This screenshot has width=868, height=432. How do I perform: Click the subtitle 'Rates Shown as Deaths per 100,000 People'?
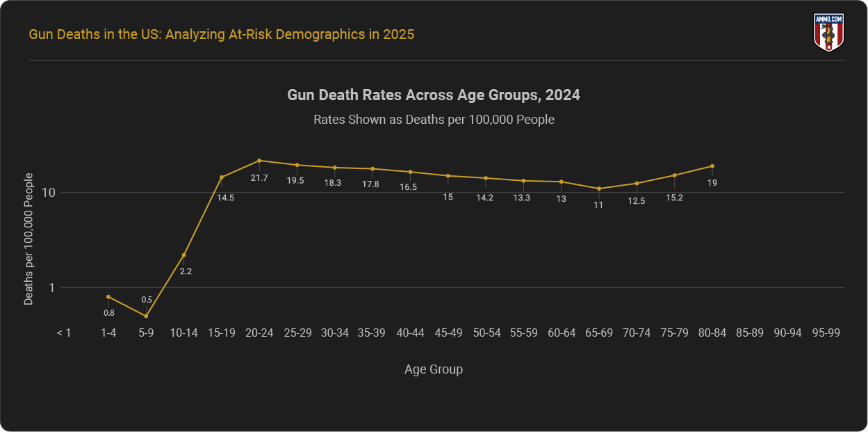click(x=434, y=119)
